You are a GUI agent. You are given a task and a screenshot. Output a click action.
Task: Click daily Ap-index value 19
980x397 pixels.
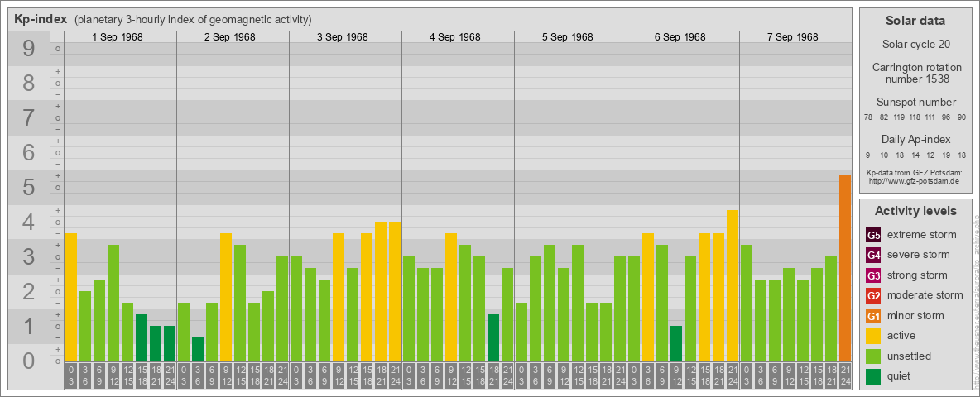point(946,155)
